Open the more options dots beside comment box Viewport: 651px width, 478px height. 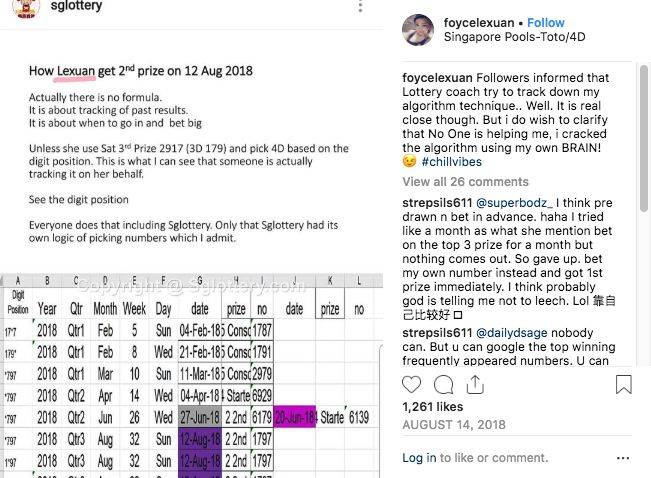coord(623,457)
